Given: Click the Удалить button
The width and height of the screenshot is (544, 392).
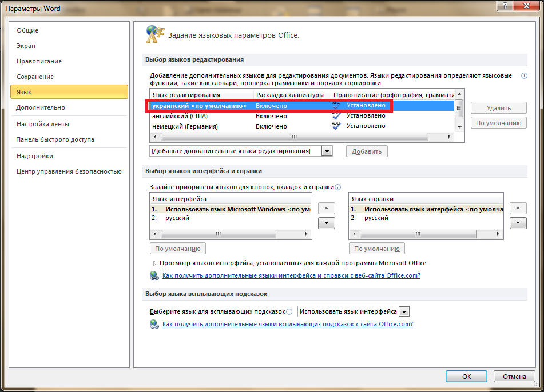Looking at the screenshot, I should click(499, 108).
